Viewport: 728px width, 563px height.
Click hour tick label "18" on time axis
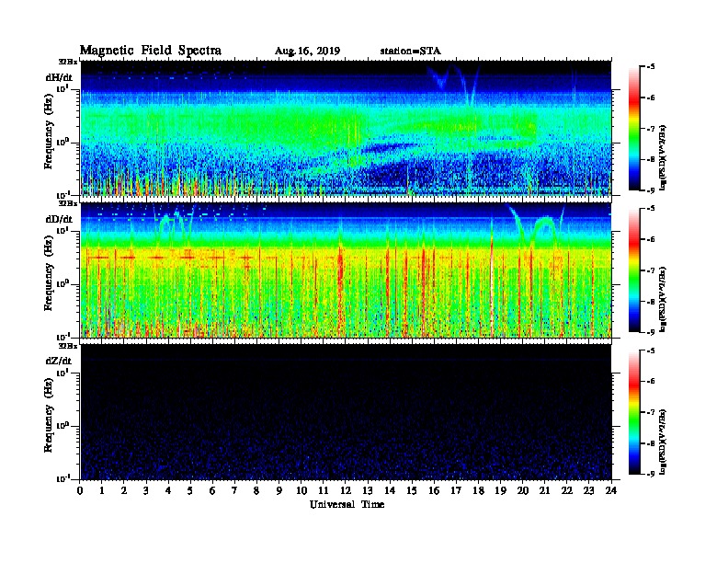point(478,490)
